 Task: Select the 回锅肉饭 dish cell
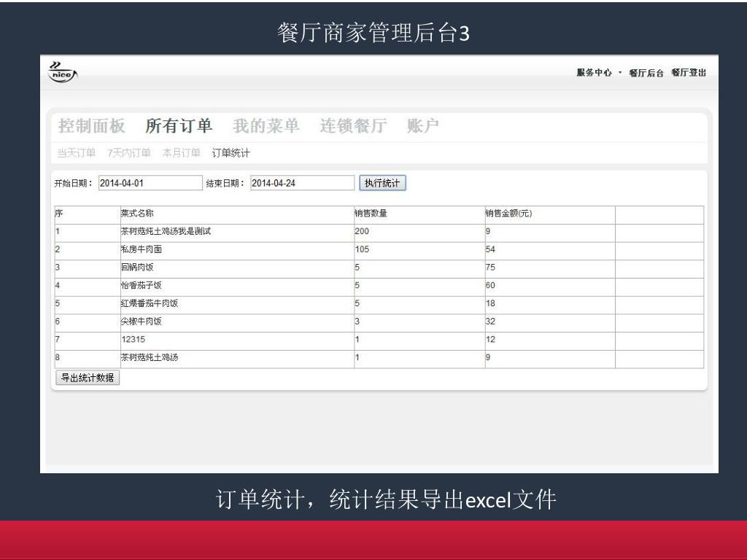[x=237, y=269]
